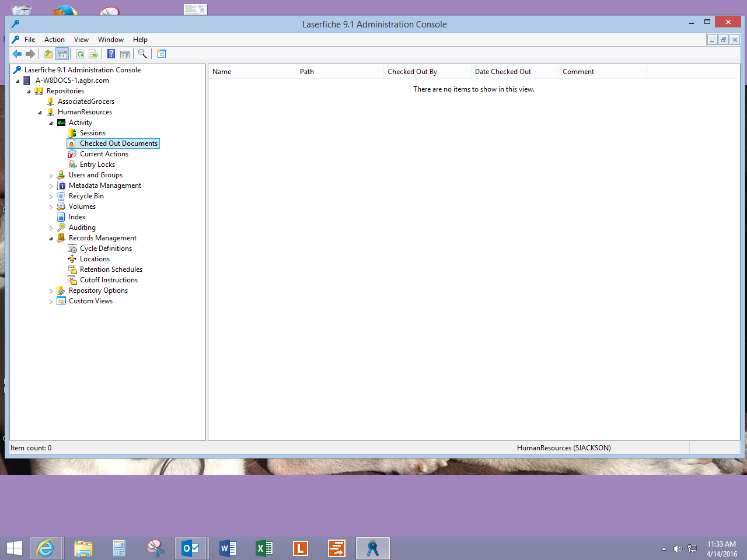Open the Action menu
Viewport: 747px width, 560px height.
pyautogui.click(x=54, y=40)
